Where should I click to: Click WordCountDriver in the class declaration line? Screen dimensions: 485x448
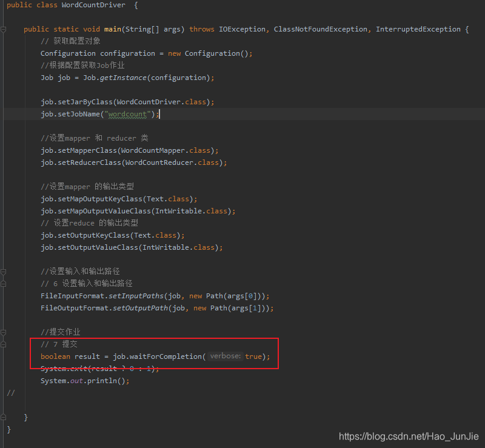pyautogui.click(x=93, y=5)
